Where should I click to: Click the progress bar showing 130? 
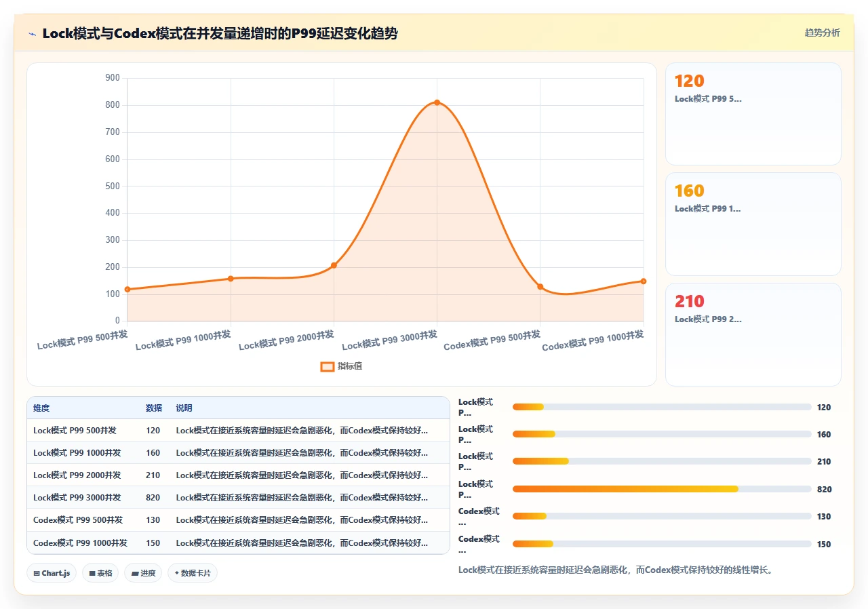tap(662, 516)
